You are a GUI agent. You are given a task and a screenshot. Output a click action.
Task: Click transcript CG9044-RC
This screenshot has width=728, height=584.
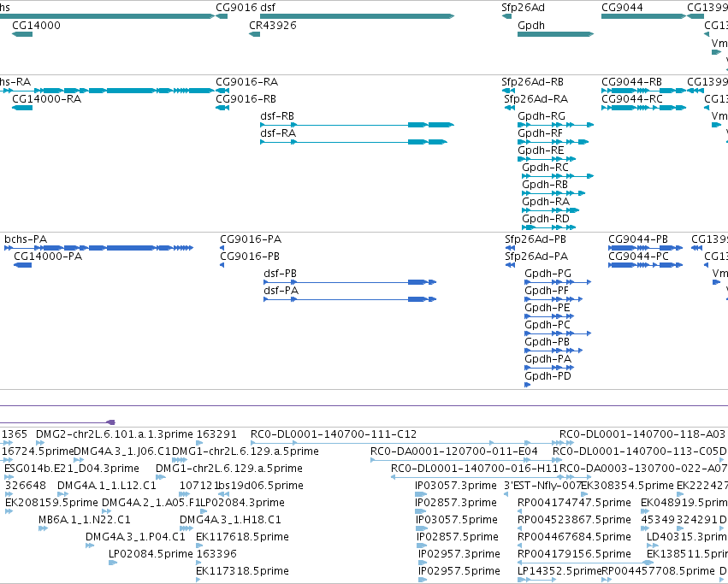(632, 99)
